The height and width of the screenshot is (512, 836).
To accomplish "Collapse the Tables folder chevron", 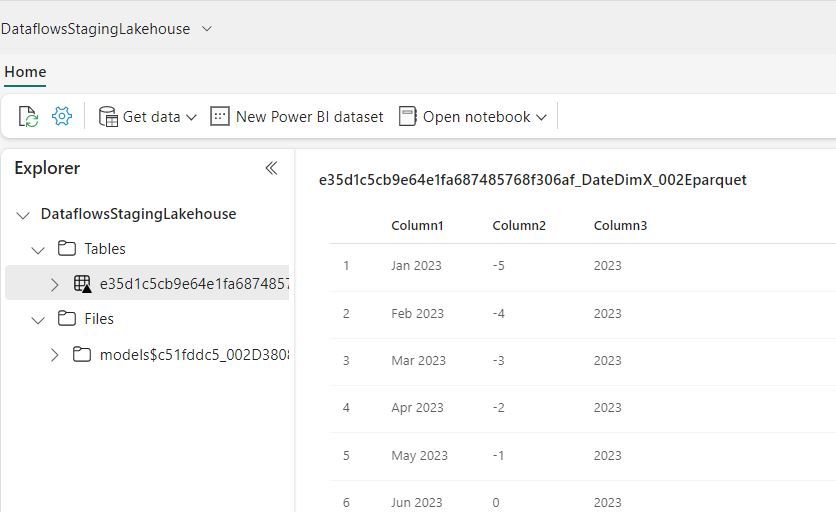I will click(x=38, y=250).
